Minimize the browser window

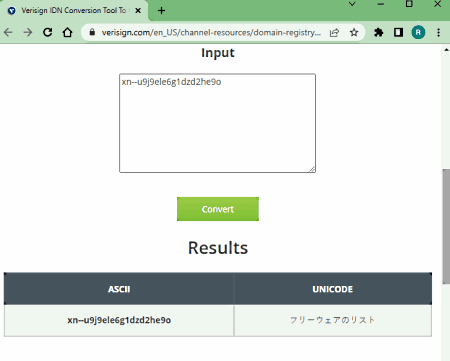click(381, 4)
